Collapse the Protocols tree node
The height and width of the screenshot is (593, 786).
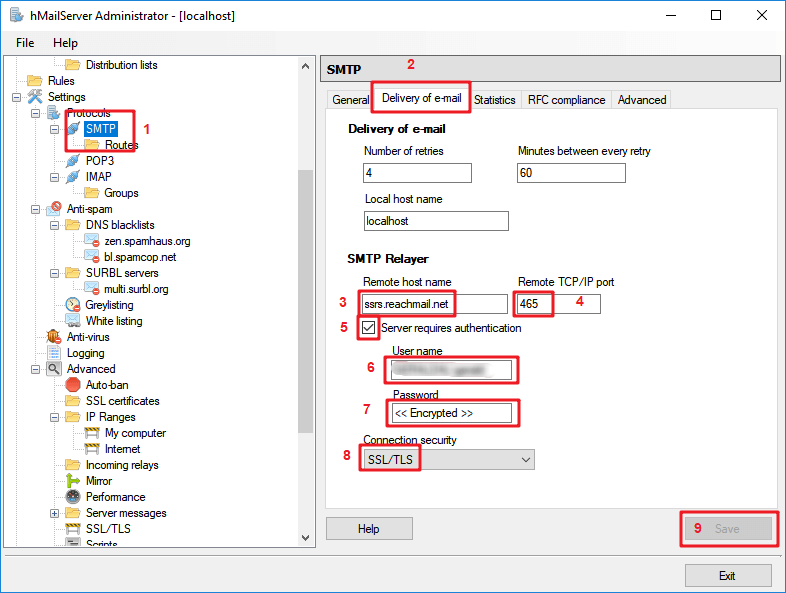[x=36, y=113]
